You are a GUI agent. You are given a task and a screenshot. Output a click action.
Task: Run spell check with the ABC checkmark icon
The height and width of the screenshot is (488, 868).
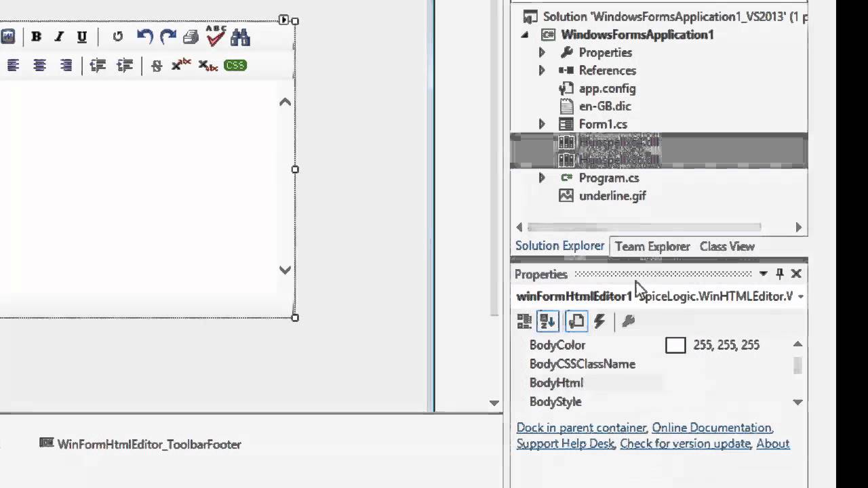click(x=216, y=35)
